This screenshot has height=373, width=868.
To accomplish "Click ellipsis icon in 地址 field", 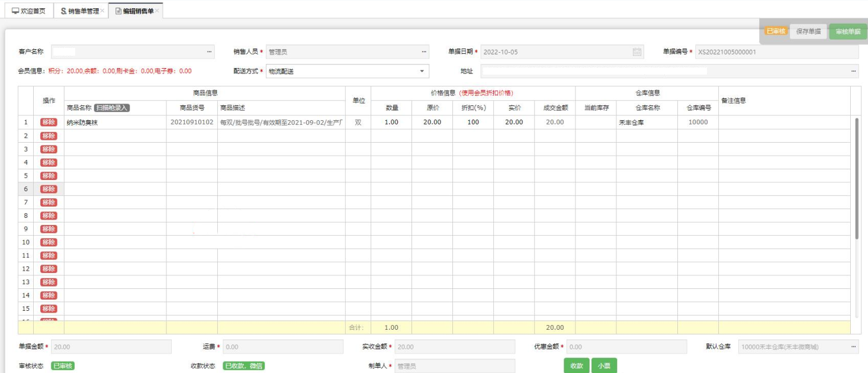I will (x=853, y=71).
